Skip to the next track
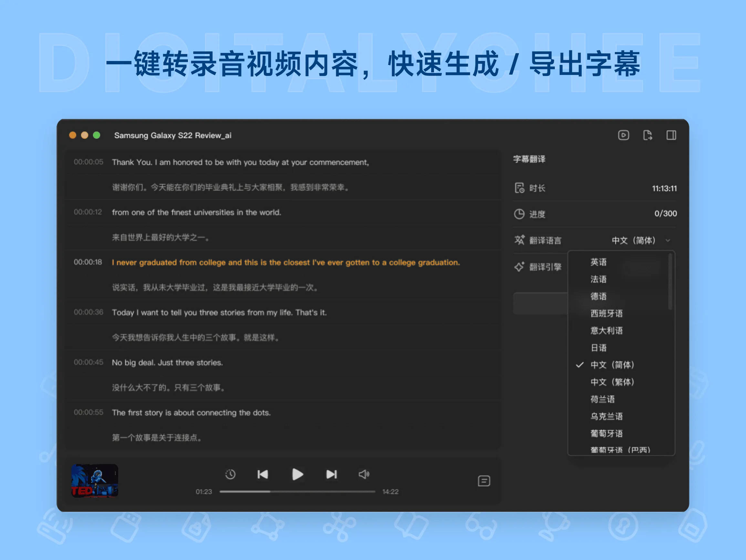This screenshot has height=560, width=746. pyautogui.click(x=331, y=474)
